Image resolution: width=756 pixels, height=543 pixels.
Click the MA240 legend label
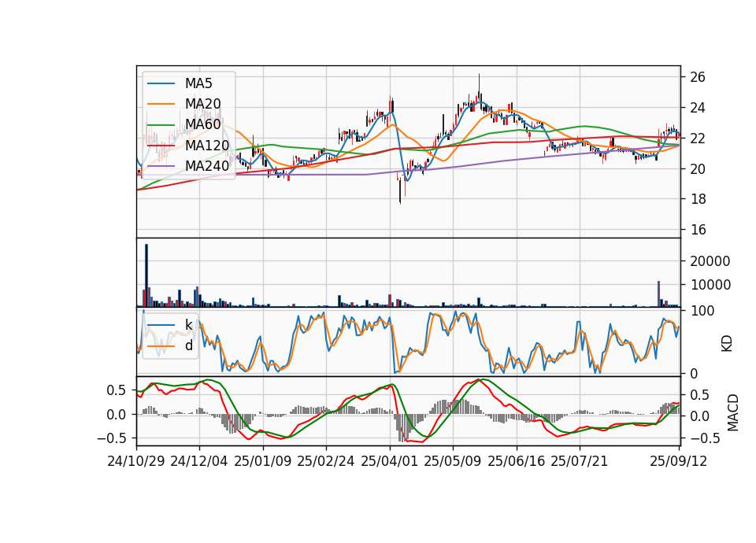pyautogui.click(x=207, y=166)
